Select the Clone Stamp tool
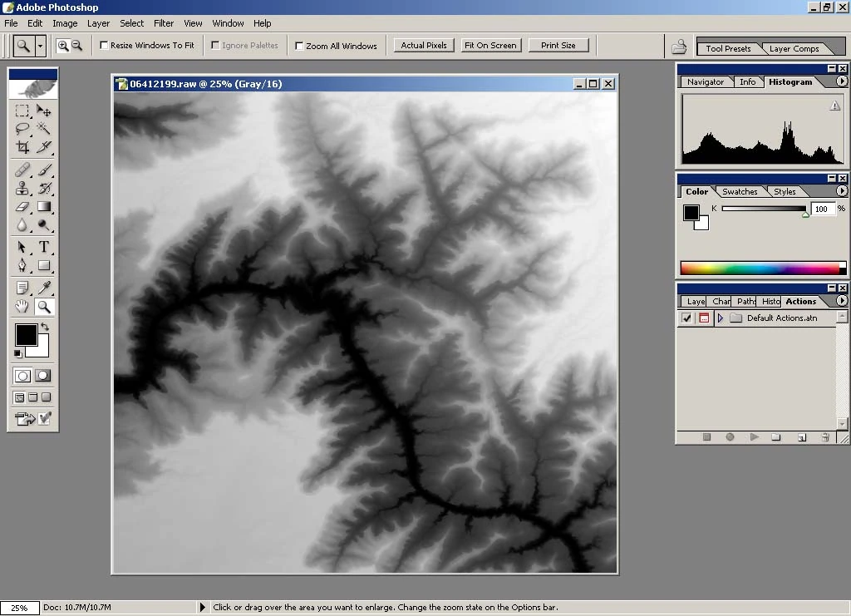Viewport: 851px width, 616px height. coord(22,188)
